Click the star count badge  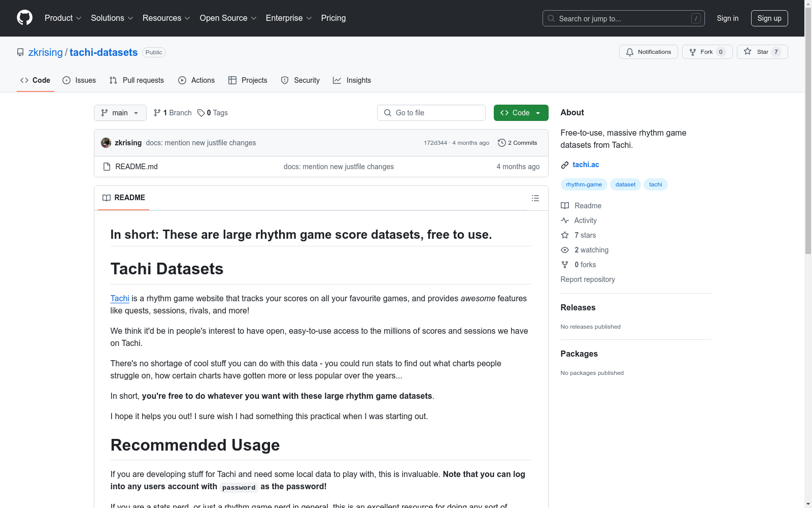[x=776, y=52]
